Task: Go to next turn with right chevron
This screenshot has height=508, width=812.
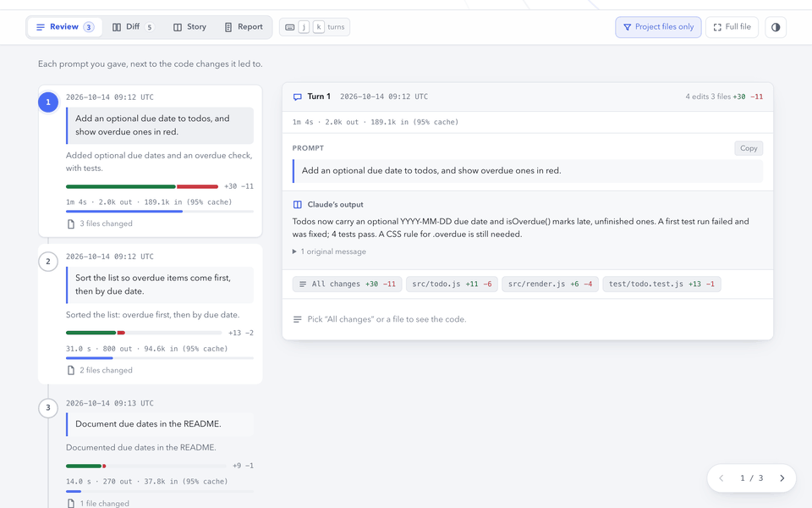Action: coord(782,478)
